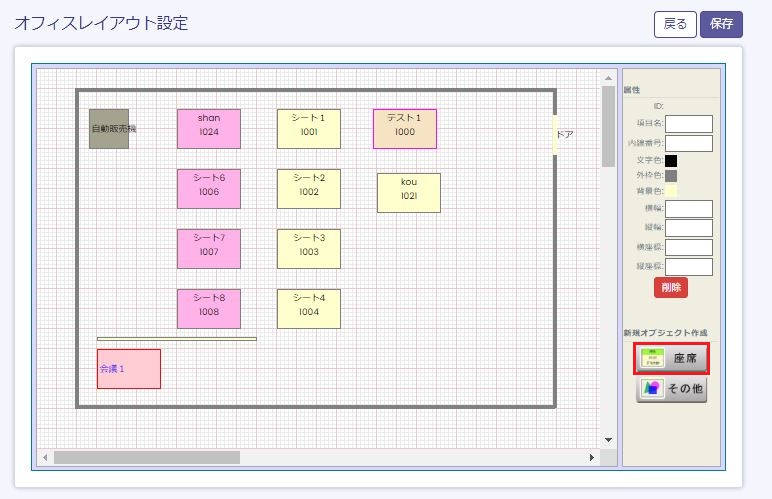772x499 pixels.
Task: Select the kou 1021 seat
Action: click(409, 193)
